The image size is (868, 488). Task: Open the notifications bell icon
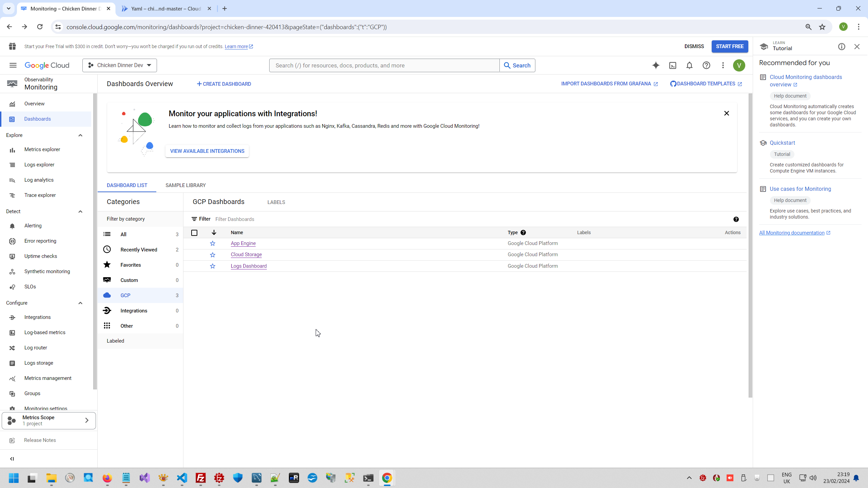[689, 65]
